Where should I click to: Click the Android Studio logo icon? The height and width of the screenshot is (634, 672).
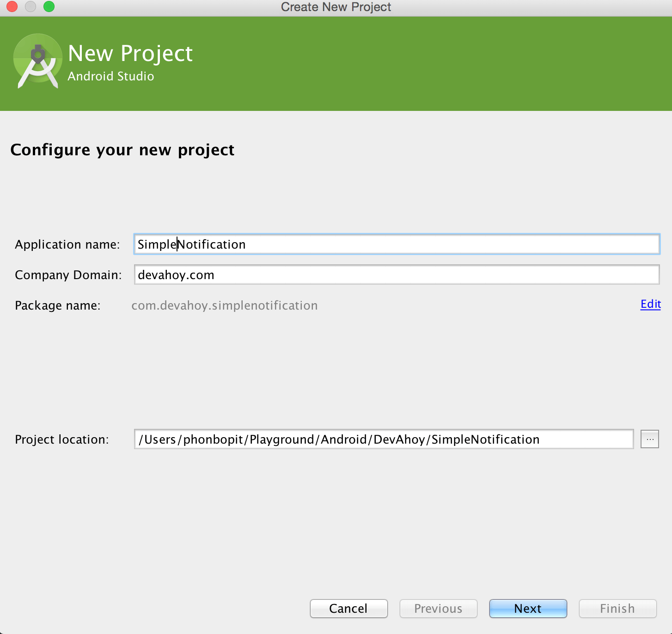(38, 61)
